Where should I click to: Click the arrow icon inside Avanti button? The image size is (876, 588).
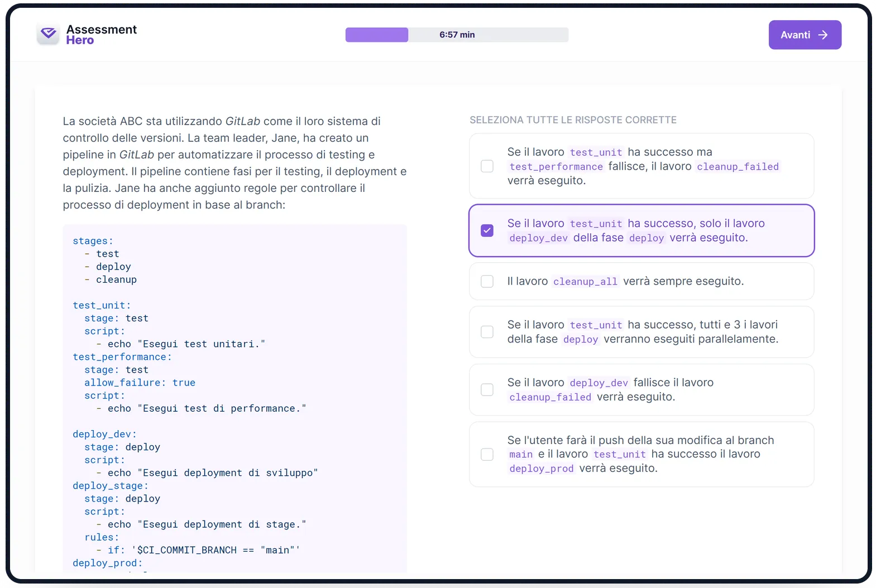(x=823, y=35)
